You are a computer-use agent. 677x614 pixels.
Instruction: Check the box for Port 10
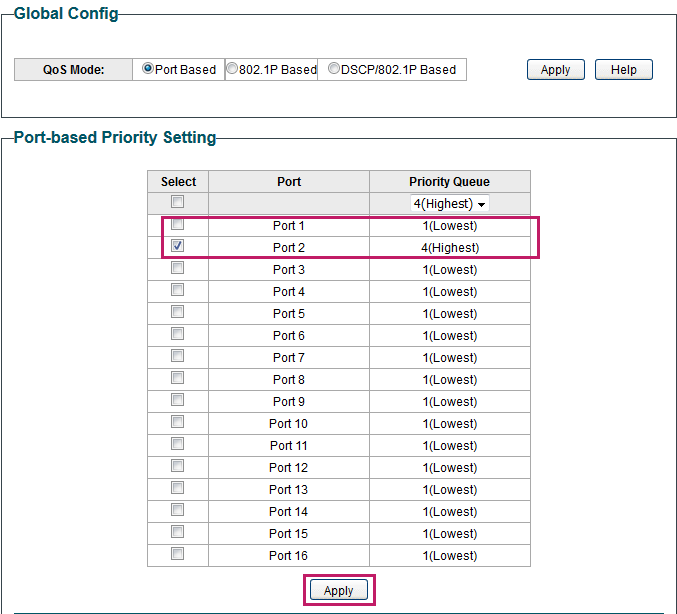[x=178, y=422]
